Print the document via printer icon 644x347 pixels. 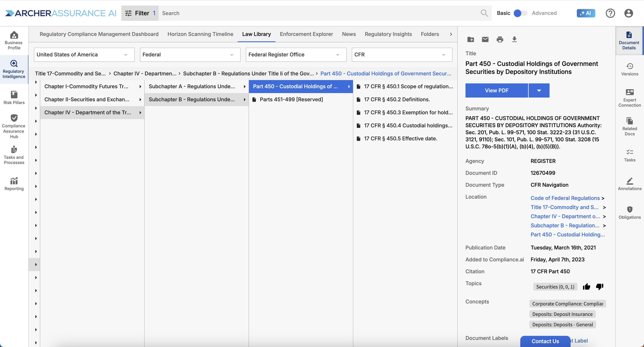(x=500, y=39)
